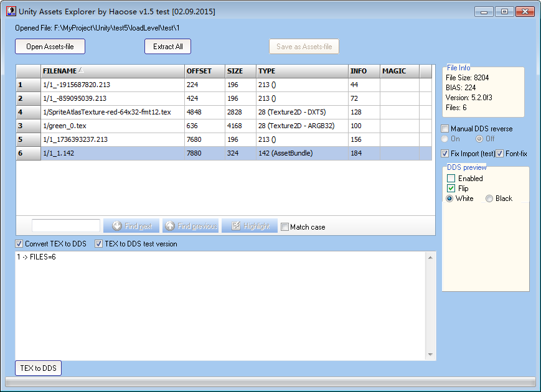Click the File Size: 8204 text
Screen dimensions: 541x392
click(467, 78)
